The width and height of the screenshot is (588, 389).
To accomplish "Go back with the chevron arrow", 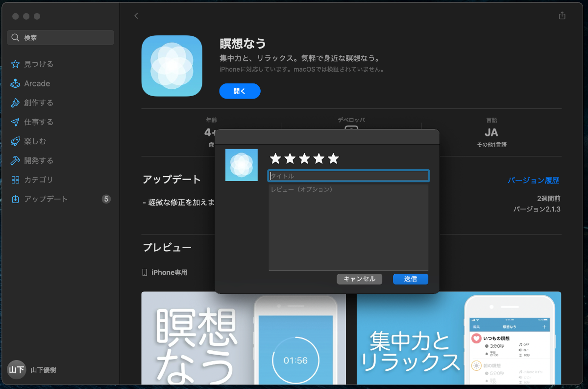I will coord(136,16).
